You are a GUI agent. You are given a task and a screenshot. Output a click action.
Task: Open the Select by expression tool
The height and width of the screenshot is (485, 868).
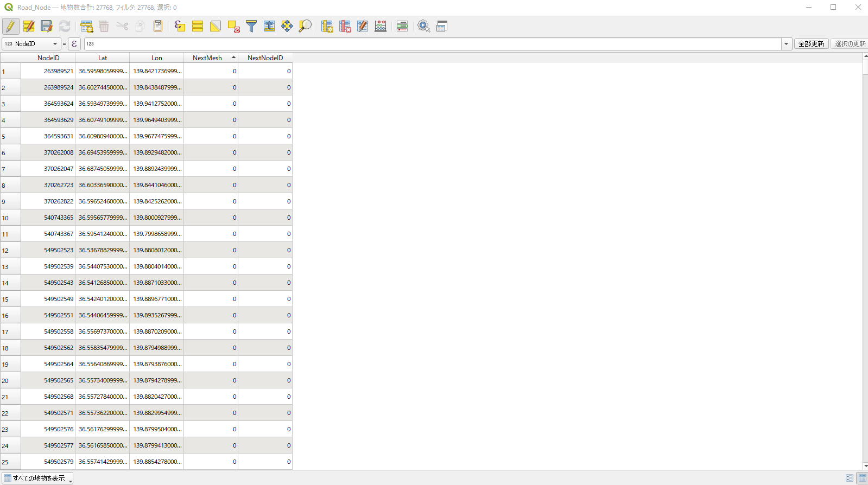(x=180, y=26)
